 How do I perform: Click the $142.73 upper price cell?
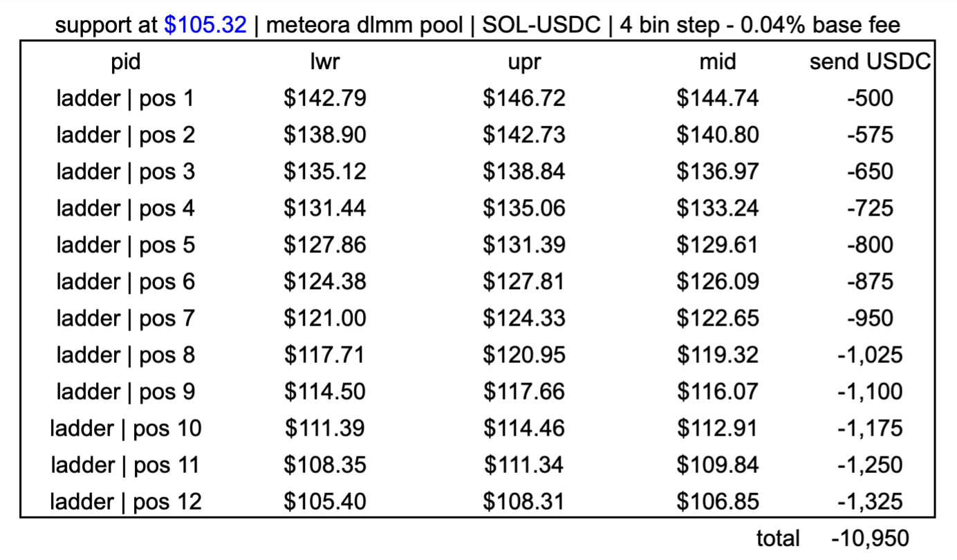523,135
